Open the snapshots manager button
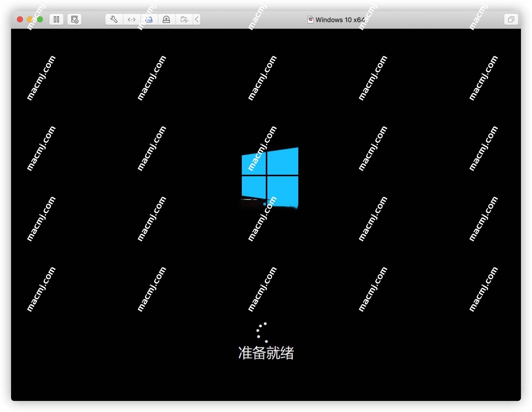The width and height of the screenshot is (532, 412). tap(74, 19)
